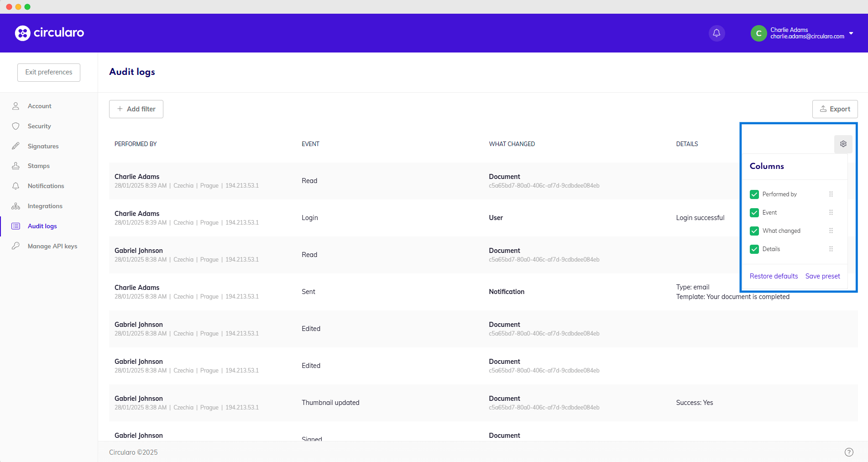Click the Exit preferences button
The width and height of the screenshot is (868, 462).
coord(48,72)
